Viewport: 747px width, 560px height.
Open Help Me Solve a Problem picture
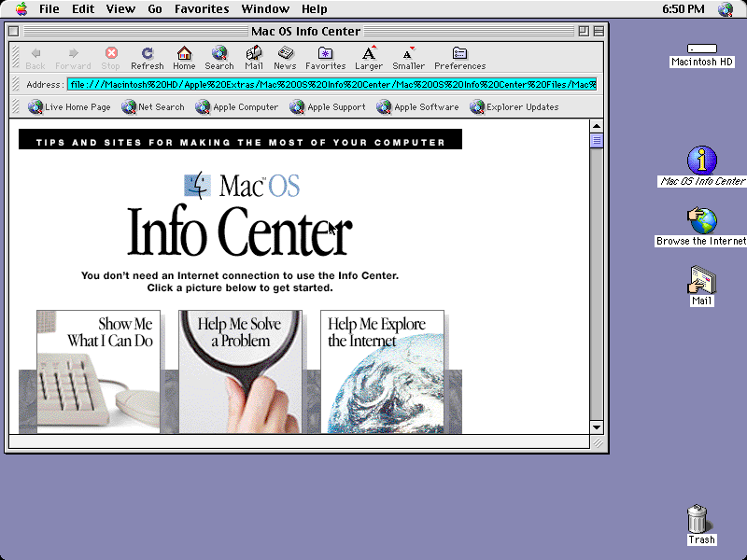click(240, 371)
